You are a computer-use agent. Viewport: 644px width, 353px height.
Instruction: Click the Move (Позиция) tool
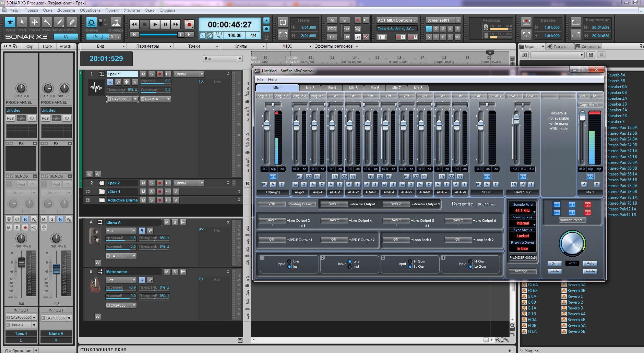click(35, 23)
